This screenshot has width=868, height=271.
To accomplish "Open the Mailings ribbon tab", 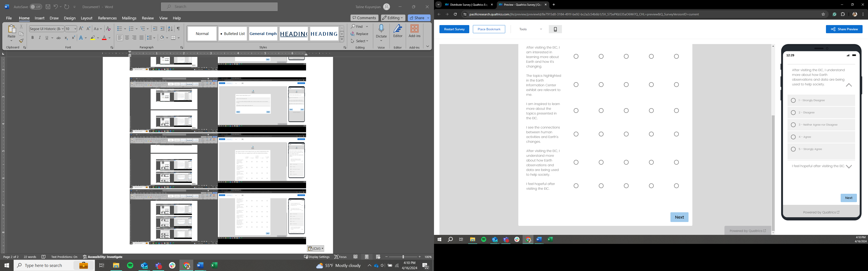I will (129, 18).
